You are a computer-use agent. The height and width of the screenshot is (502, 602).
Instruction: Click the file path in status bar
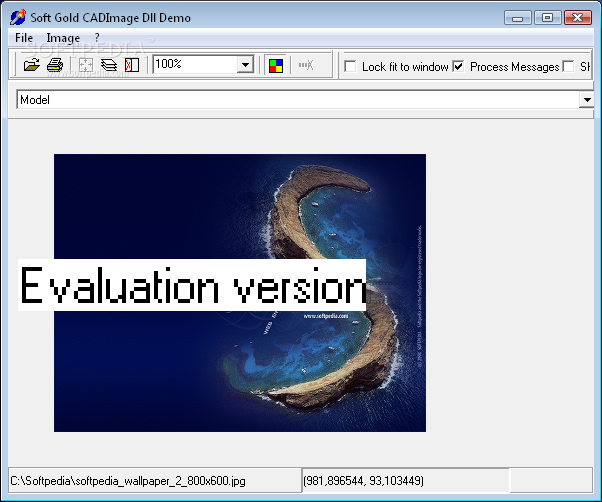pyautogui.click(x=128, y=481)
